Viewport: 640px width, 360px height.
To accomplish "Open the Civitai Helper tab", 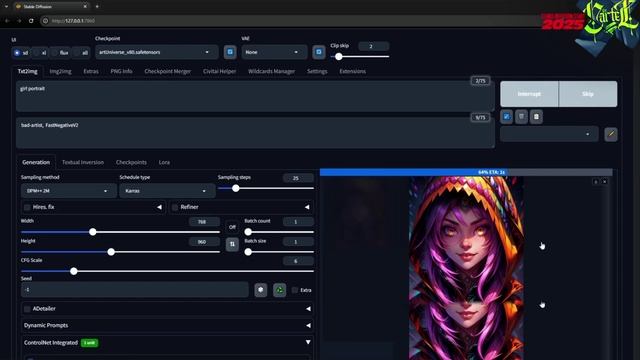I will click(220, 71).
